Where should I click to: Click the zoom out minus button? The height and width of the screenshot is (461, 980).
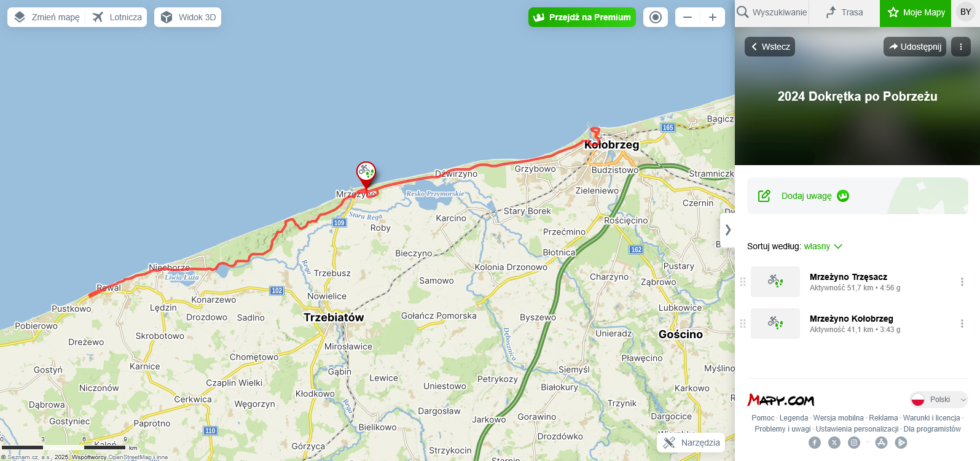tap(688, 17)
